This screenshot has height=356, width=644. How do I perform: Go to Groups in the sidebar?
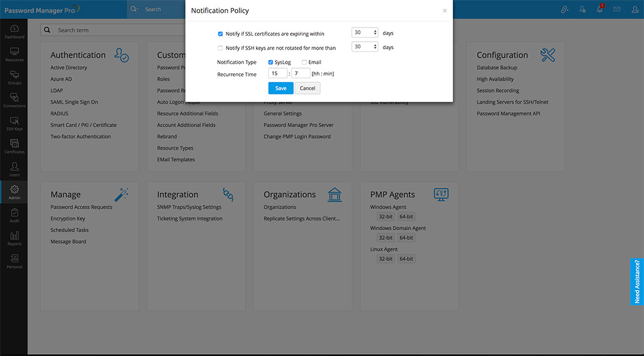(x=14, y=77)
